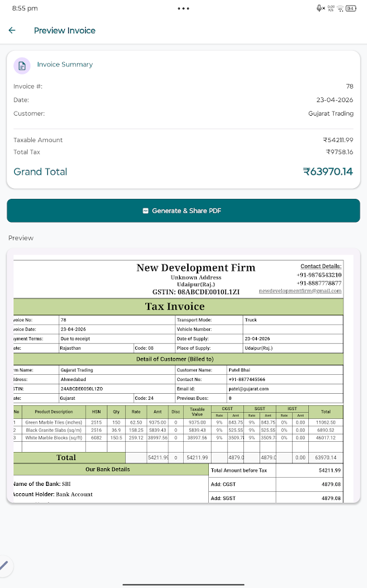367x588 pixels.
Task: Tap the 'Ahmedabad' address cell
Action: coord(117,379)
